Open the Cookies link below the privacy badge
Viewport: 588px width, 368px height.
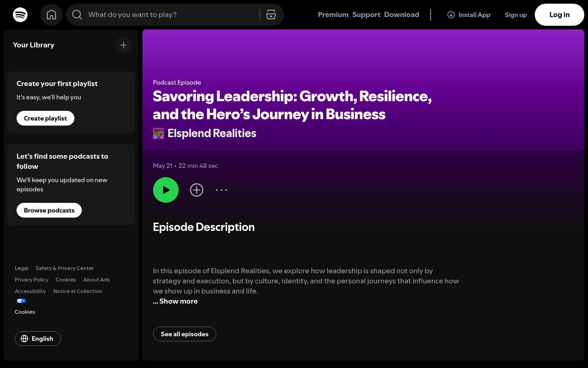[25, 312]
